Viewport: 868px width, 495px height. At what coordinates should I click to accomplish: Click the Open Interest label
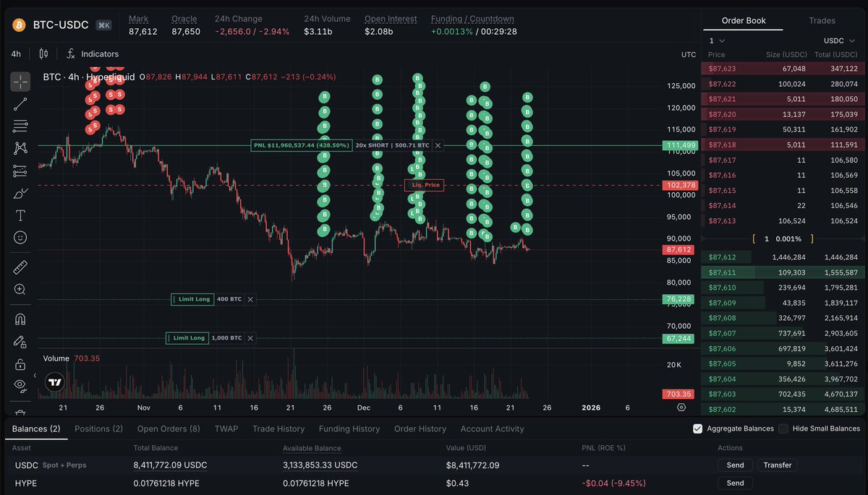389,19
